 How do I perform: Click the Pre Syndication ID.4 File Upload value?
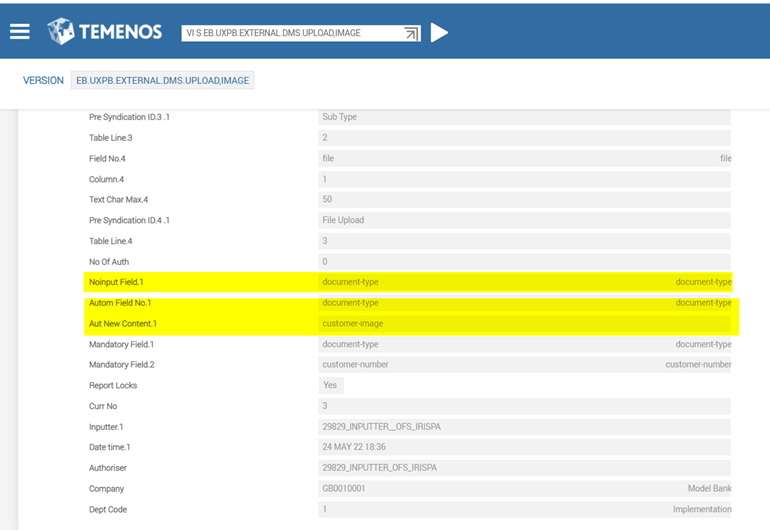pos(343,220)
